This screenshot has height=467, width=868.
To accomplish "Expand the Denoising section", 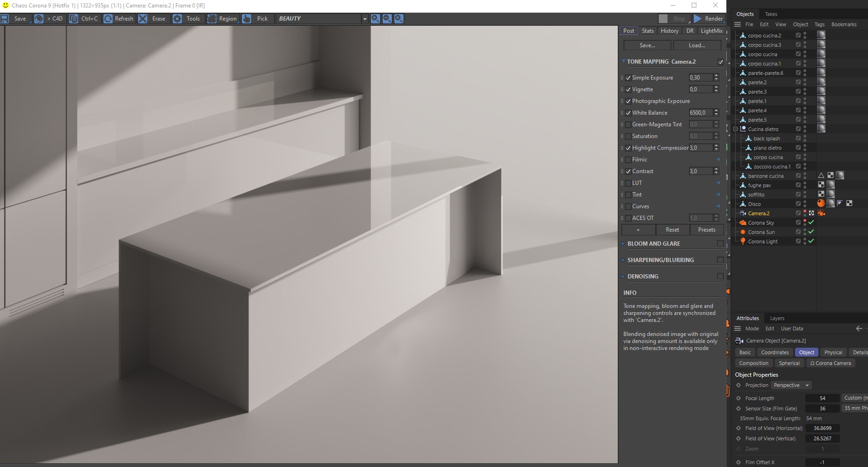I will (623, 277).
